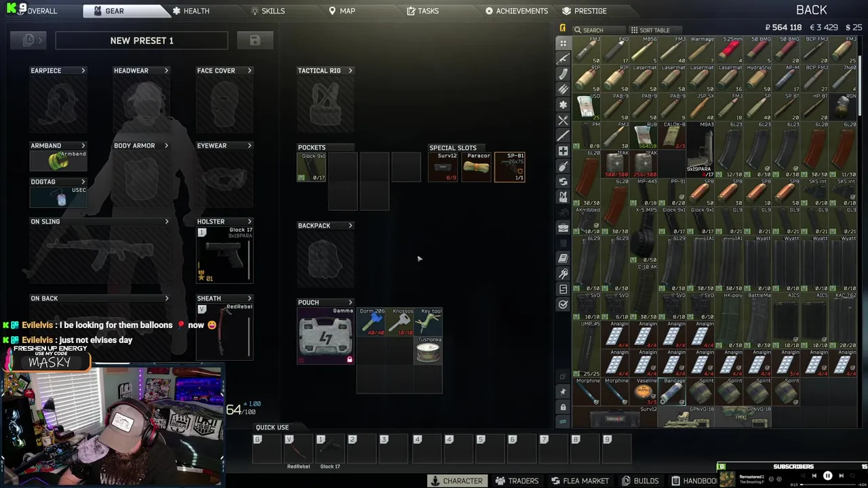Filter stash by containers case icon

[563, 228]
